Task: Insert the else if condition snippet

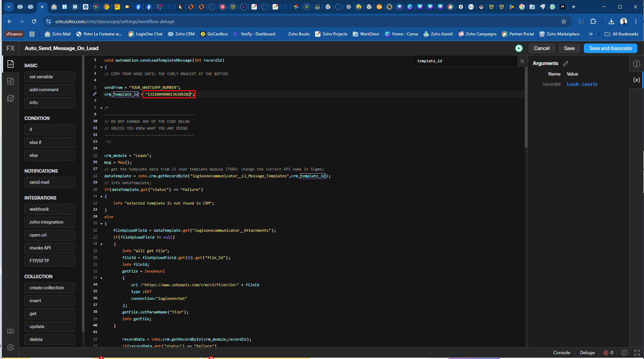Action: pos(50,143)
